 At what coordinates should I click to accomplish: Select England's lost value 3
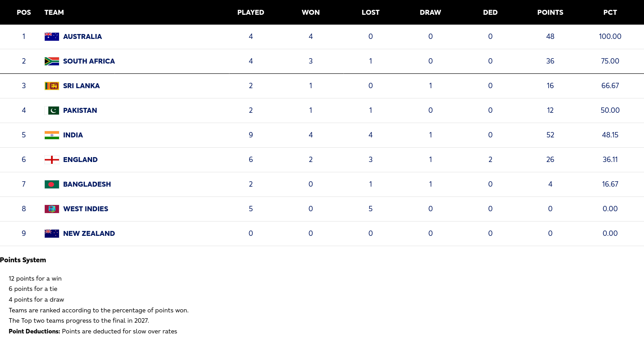pyautogui.click(x=371, y=160)
